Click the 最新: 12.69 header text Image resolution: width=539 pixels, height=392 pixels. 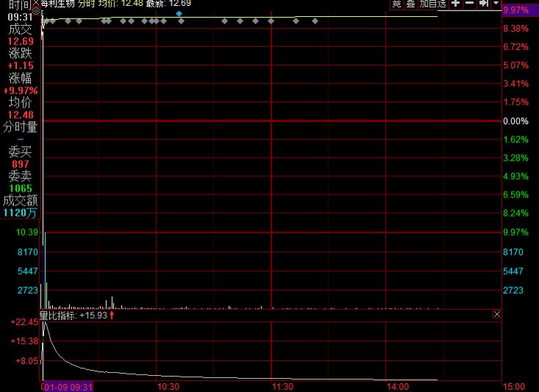(x=168, y=4)
